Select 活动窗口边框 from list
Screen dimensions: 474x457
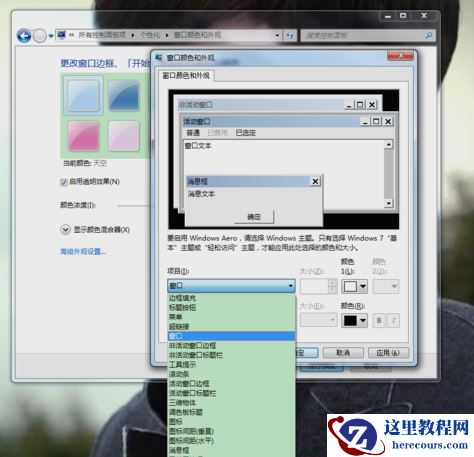coord(231,384)
